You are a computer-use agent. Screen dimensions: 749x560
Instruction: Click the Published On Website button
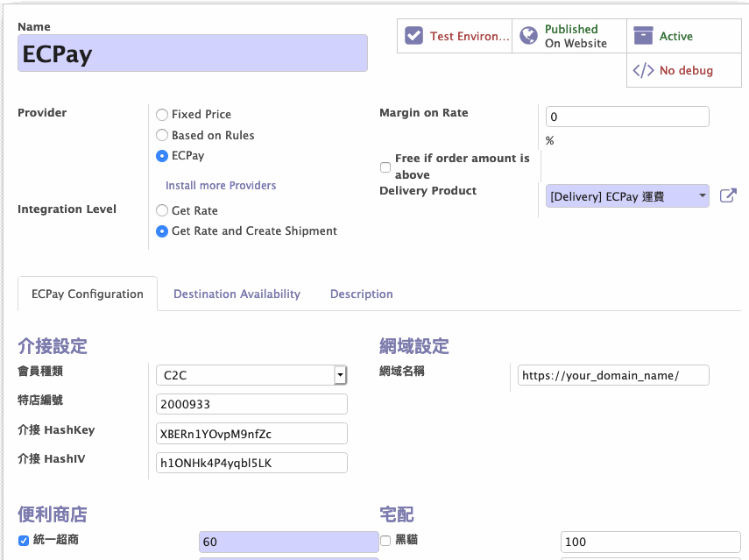(x=569, y=36)
